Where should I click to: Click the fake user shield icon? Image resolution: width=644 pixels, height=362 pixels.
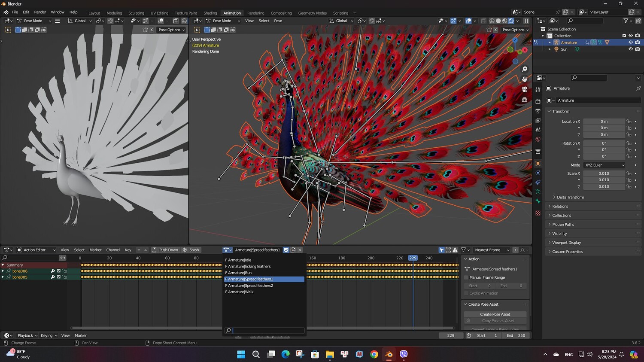(286, 250)
